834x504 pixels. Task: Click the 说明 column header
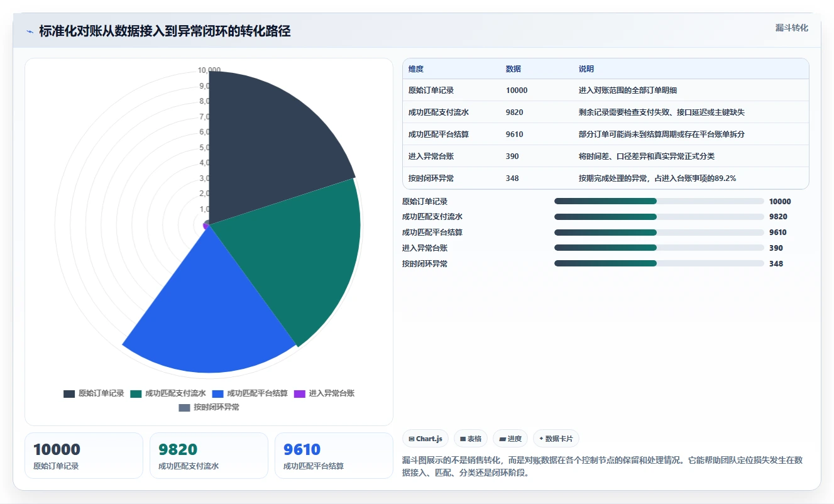pos(586,69)
